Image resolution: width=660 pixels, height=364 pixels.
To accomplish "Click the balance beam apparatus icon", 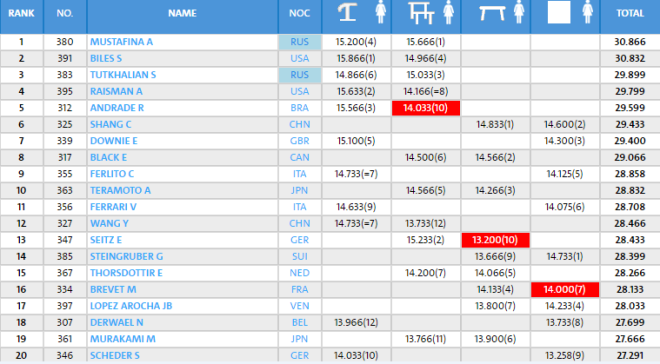I will tap(492, 13).
